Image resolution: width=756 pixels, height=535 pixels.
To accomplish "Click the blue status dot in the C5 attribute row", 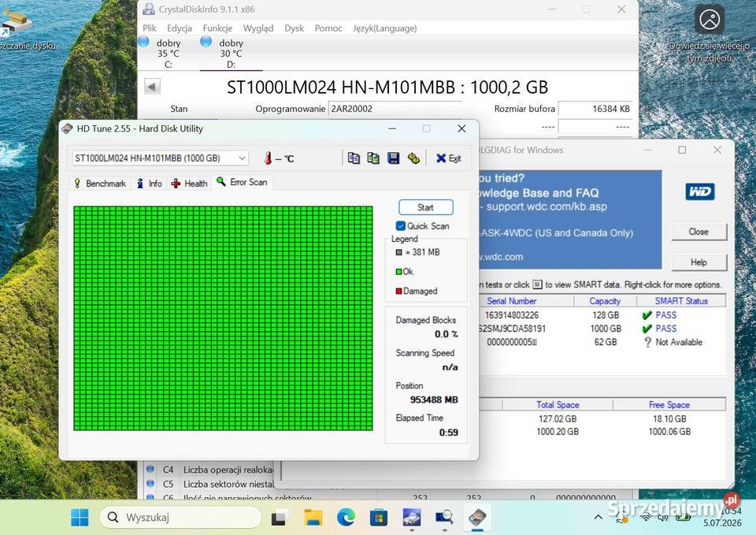I will (150, 483).
